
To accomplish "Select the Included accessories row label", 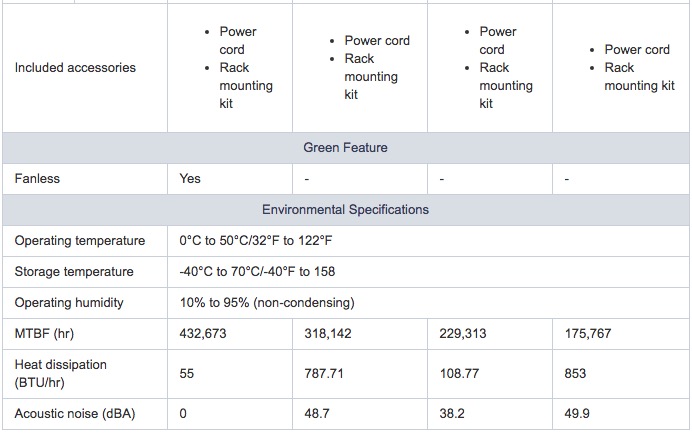I will pos(75,68).
